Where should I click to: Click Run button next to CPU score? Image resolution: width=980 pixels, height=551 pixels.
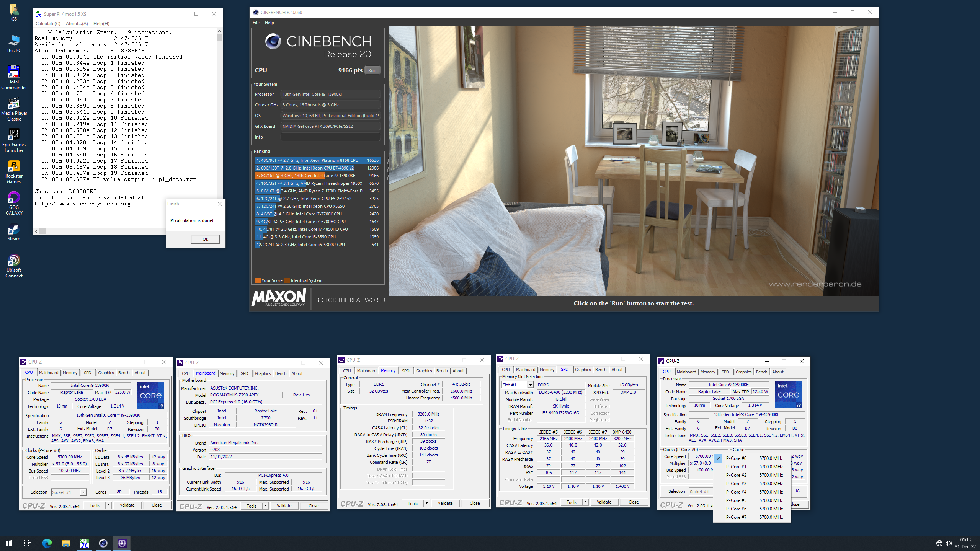point(372,70)
